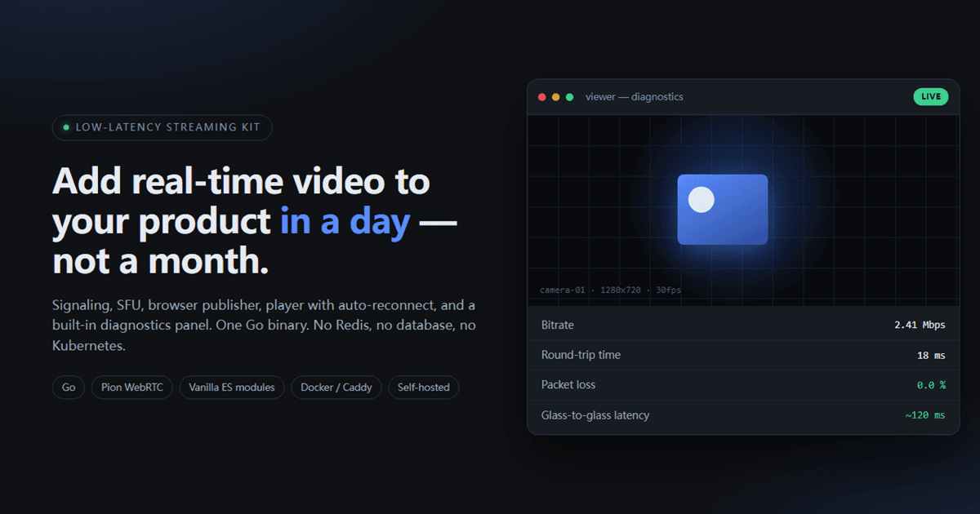Click the 18 ms value
The height and width of the screenshot is (514, 980).
click(931, 355)
